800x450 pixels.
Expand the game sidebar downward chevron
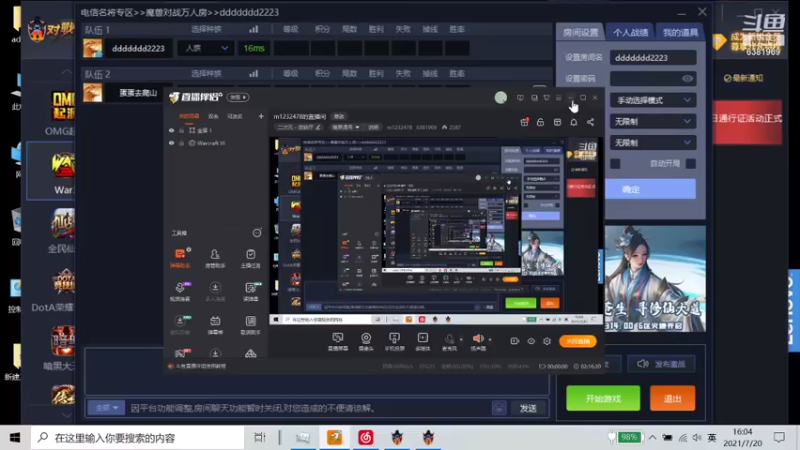click(x=66, y=415)
